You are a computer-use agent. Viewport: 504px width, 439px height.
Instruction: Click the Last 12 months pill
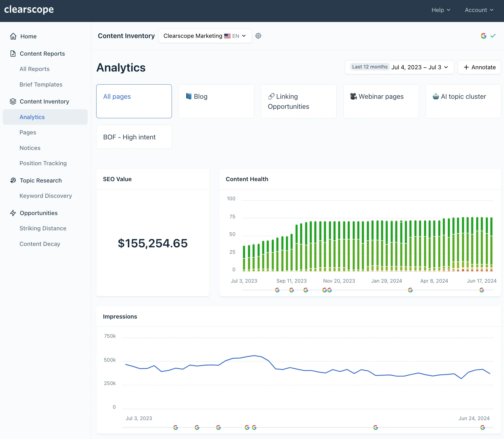[x=370, y=67]
